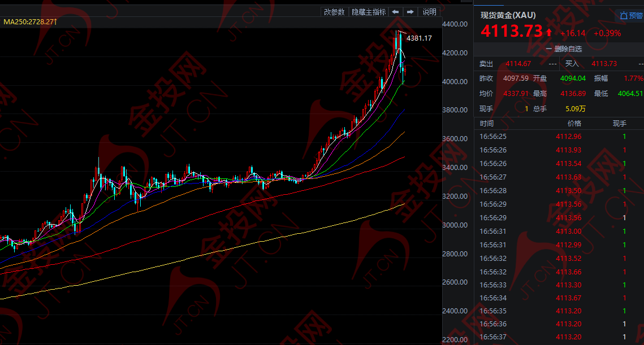Click the minus icon beside 删除自选
Image resolution: width=644 pixels, height=345 pixels.
pos(548,49)
